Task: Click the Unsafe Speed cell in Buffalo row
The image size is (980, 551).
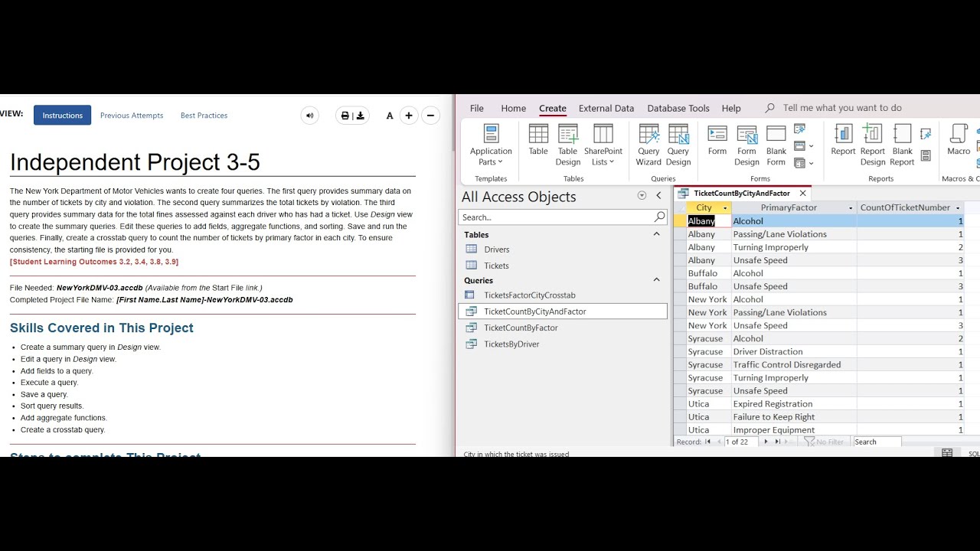Action: tap(794, 286)
